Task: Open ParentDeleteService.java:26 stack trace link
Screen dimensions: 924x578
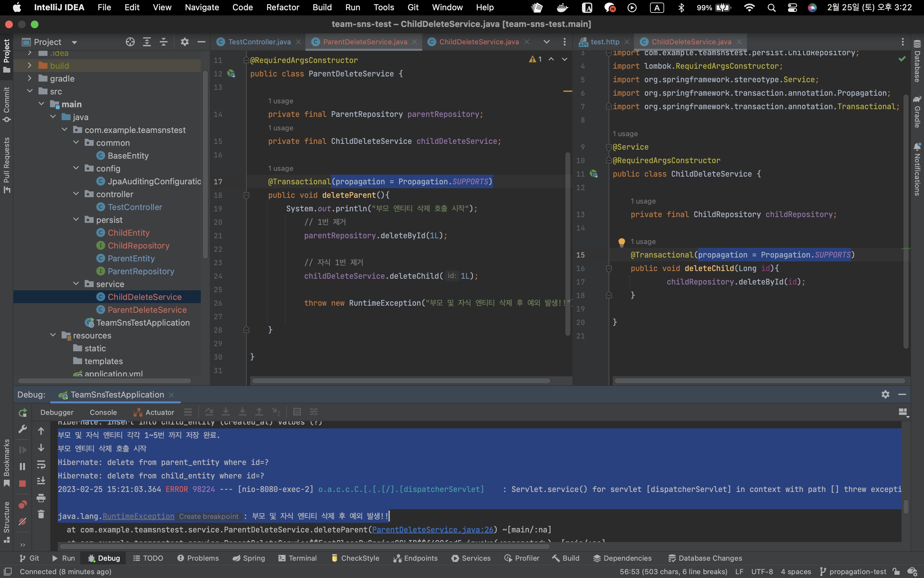Action: click(x=432, y=530)
